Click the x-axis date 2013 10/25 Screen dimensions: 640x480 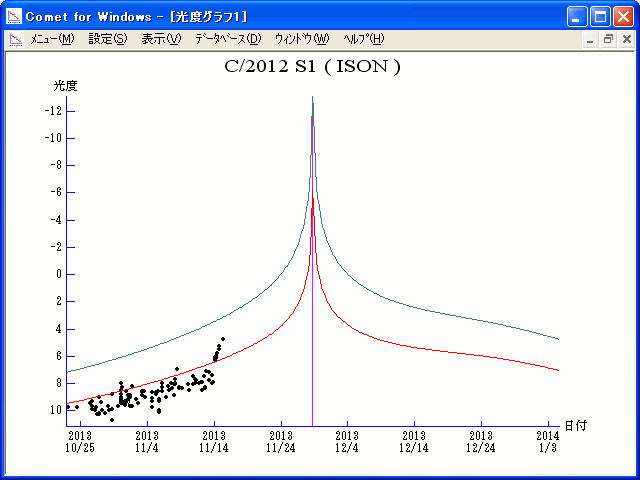(x=80, y=442)
